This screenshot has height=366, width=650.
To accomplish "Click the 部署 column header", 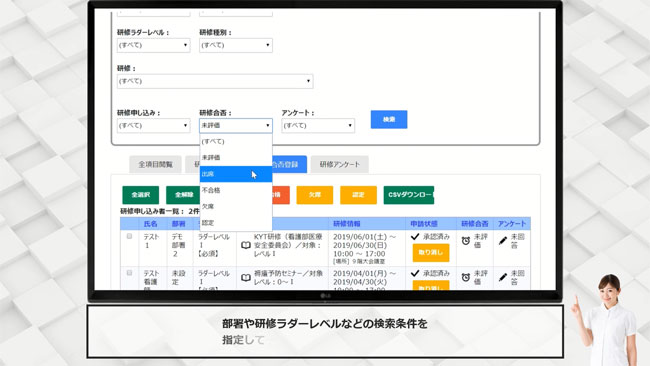I will [x=179, y=224].
